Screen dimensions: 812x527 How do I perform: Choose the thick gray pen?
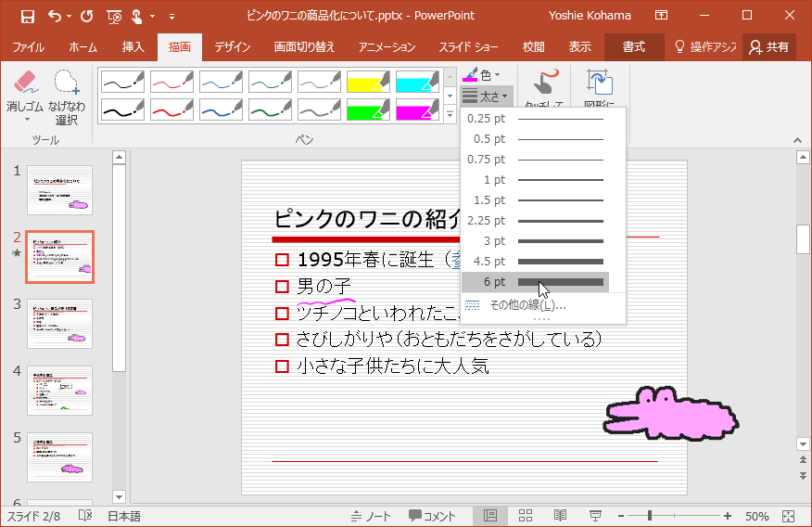click(x=320, y=109)
